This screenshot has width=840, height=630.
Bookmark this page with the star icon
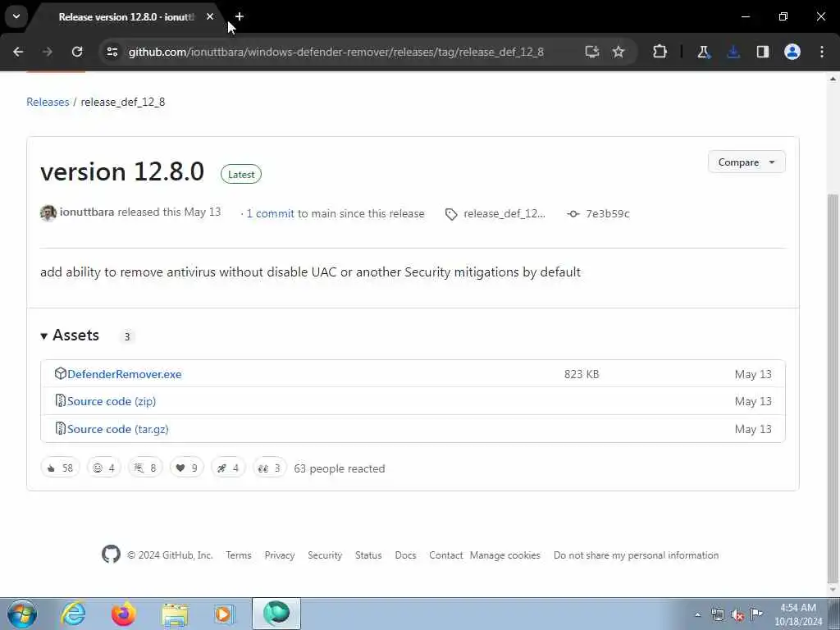(619, 52)
